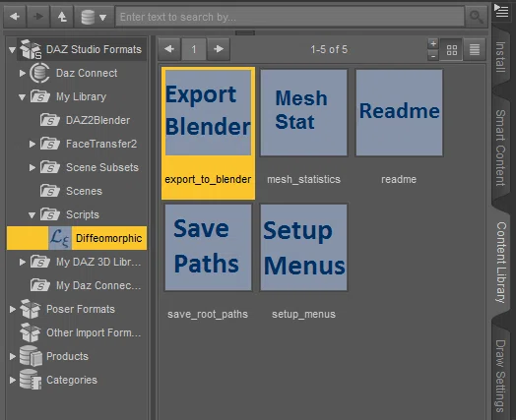Image resolution: width=516 pixels, height=420 pixels.
Task: Expand the Products node
Action: click(x=12, y=356)
